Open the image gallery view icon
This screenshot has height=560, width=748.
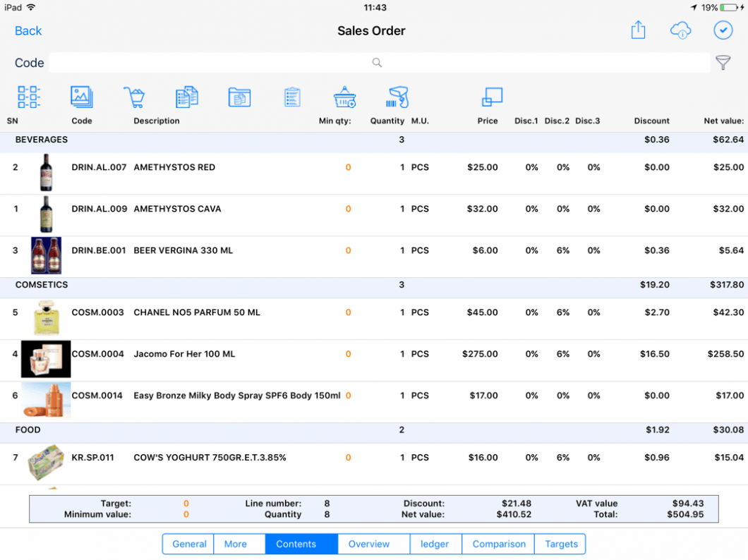(x=82, y=97)
